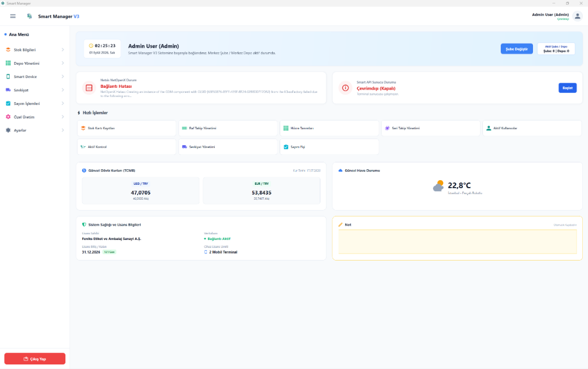Click the Aktif Şube / Depo info box

[556, 49]
